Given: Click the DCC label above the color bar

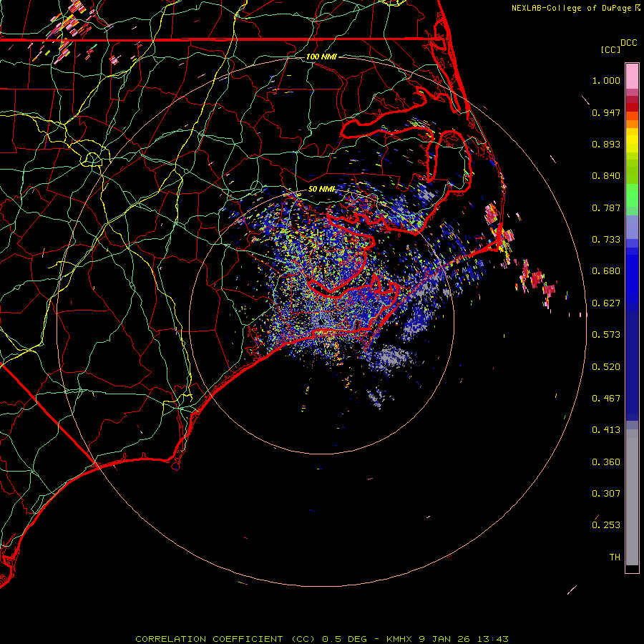Looking at the screenshot, I should [628, 43].
